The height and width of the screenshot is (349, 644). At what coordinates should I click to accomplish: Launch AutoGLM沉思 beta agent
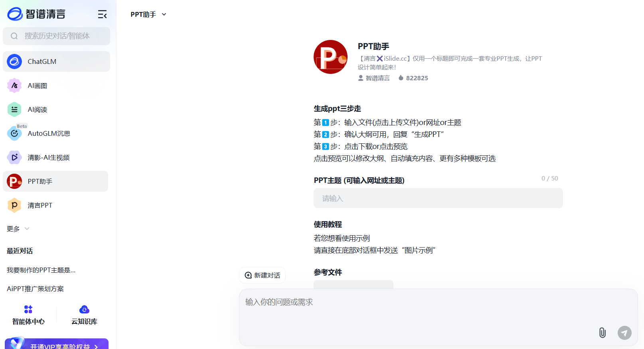(49, 133)
